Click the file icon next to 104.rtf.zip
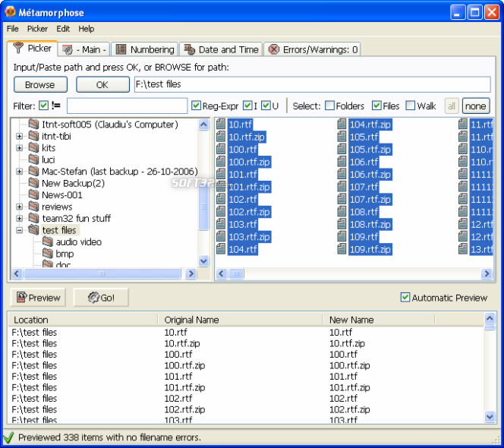Screen dimensions: 504x448 [x=342, y=124]
